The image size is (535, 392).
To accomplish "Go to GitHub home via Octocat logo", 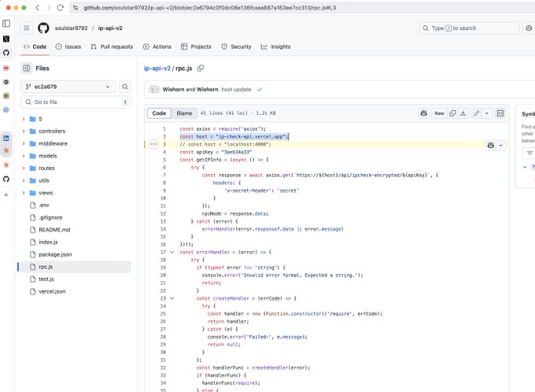I will [43, 28].
